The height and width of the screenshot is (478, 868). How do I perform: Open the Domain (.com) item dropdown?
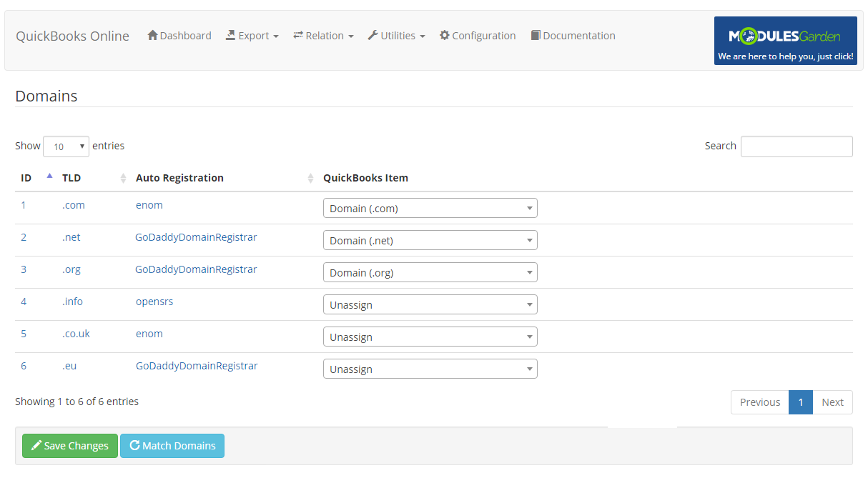tap(430, 208)
